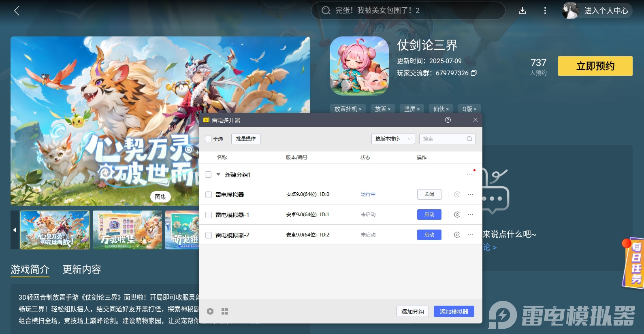Screen dimensions: 644x334
Task: Click the user avatar picture
Action: coord(571,11)
